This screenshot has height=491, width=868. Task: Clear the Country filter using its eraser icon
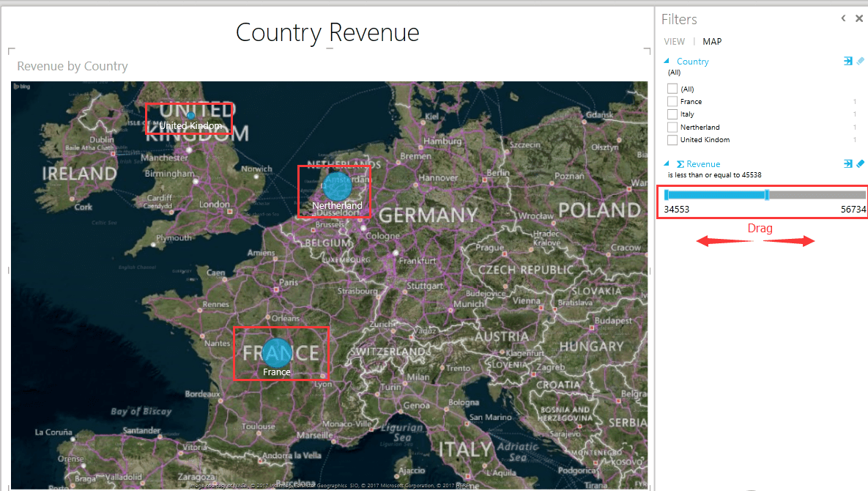pyautogui.click(x=860, y=62)
